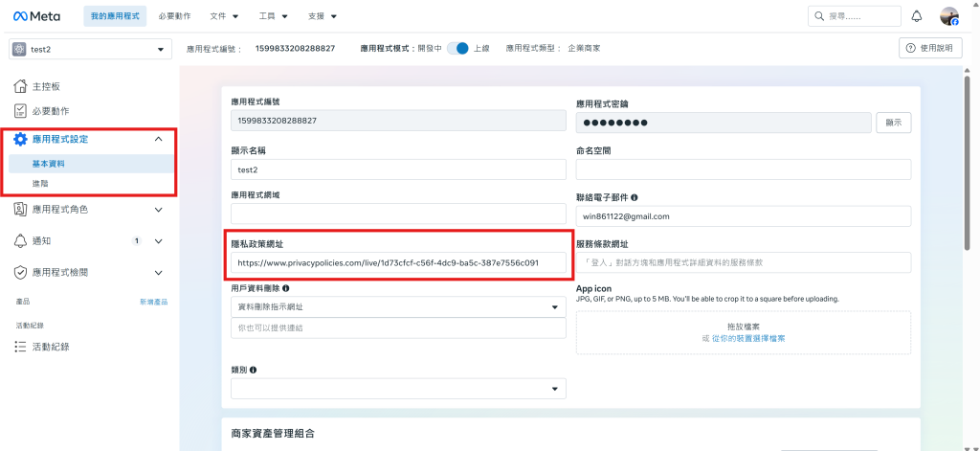Open the 類別 category dropdown

pos(398,389)
